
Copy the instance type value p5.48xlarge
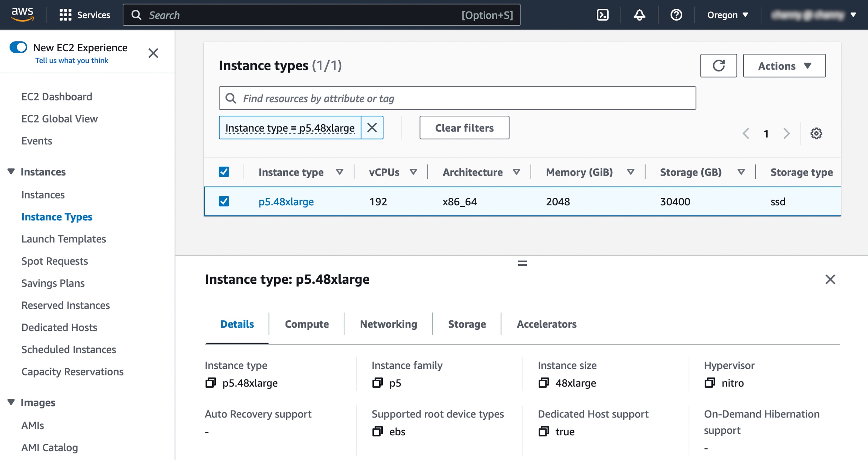tap(210, 383)
